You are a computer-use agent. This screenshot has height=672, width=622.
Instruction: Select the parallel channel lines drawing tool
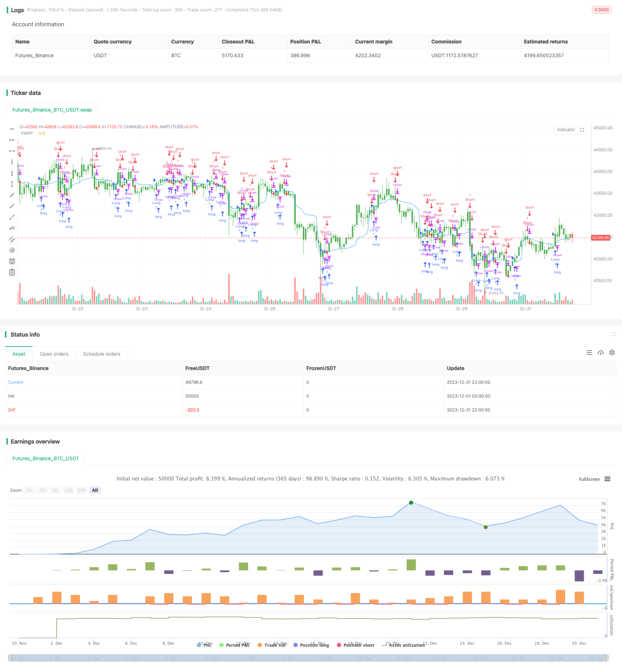coord(12,239)
